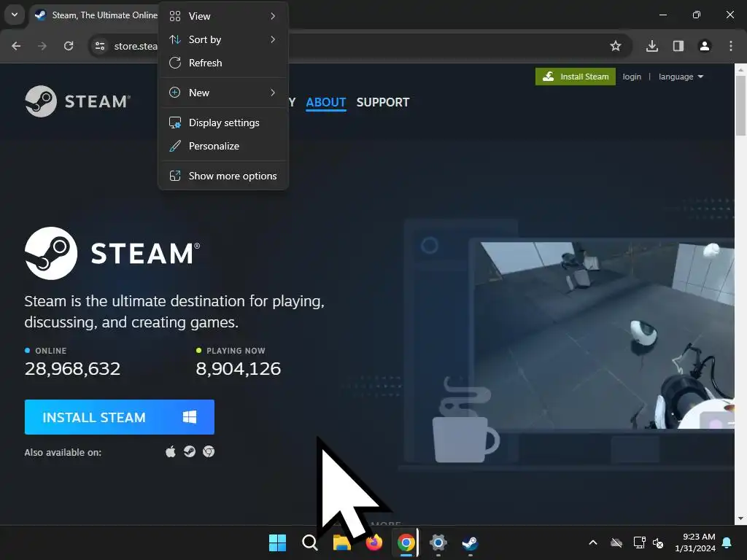
Task: Launch Firefox from taskbar
Action: point(374,542)
